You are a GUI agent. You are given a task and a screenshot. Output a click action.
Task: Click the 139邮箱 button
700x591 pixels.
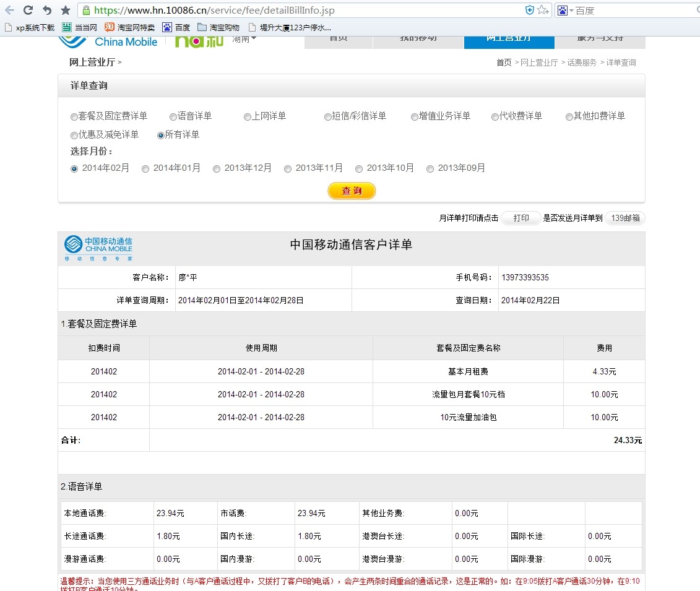click(625, 218)
